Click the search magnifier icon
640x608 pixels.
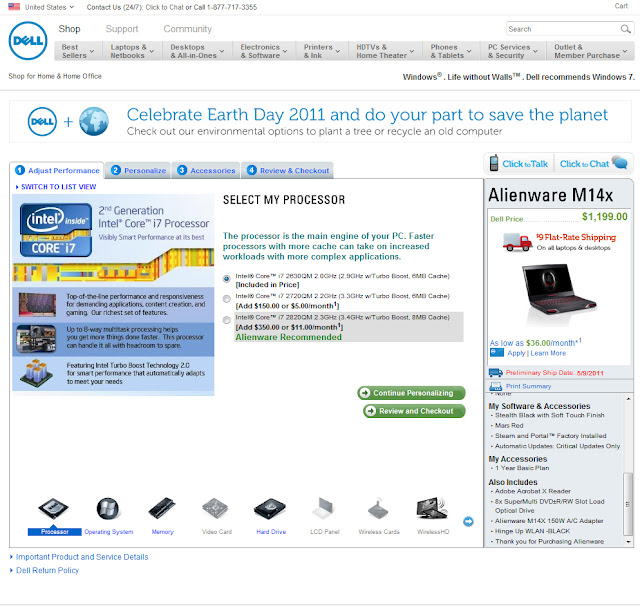click(x=625, y=29)
